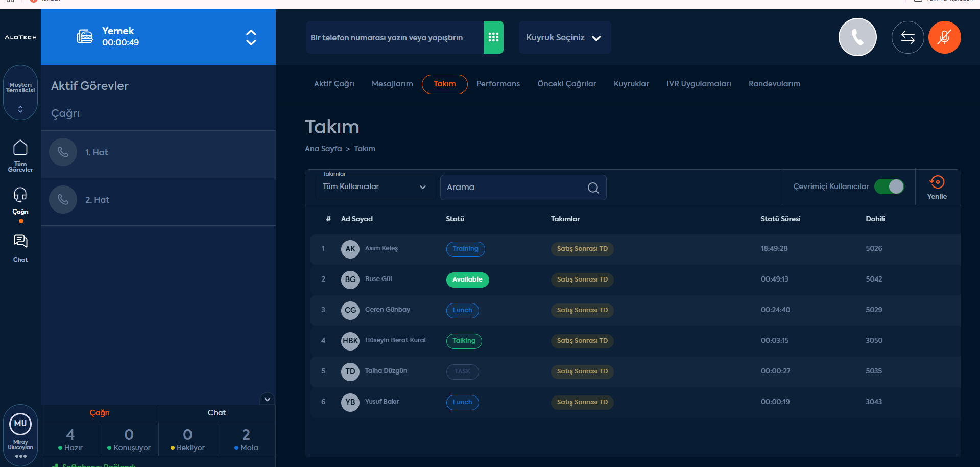
Task: Open the green dial pad icon
Action: [x=493, y=37]
